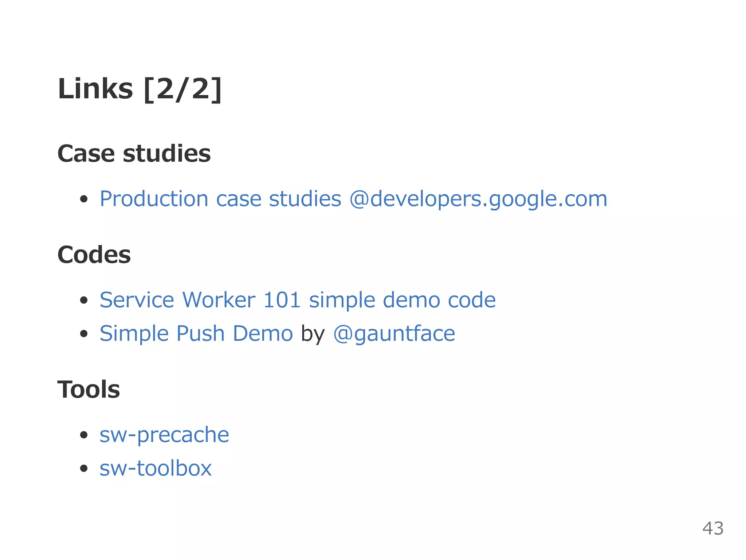Open the Production case studies link

(x=220, y=199)
